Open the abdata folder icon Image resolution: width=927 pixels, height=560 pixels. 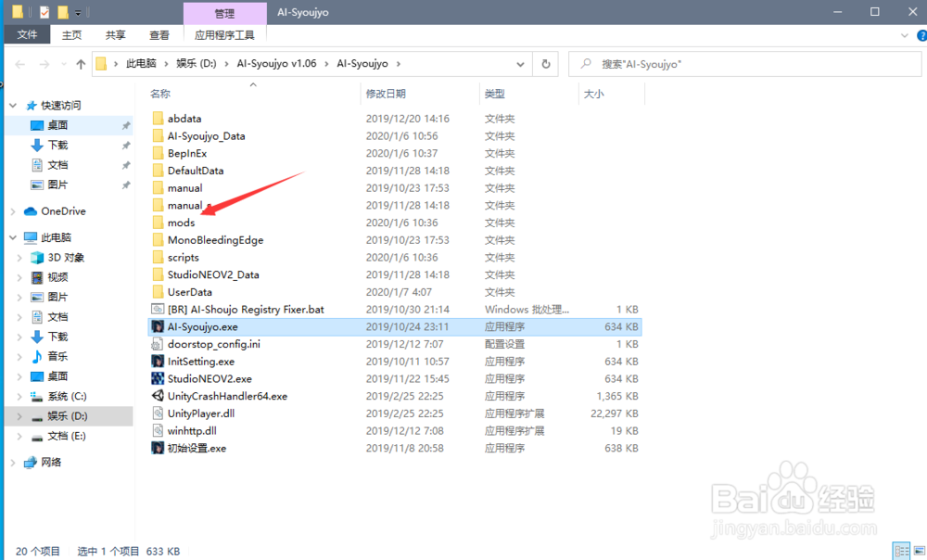[158, 119]
